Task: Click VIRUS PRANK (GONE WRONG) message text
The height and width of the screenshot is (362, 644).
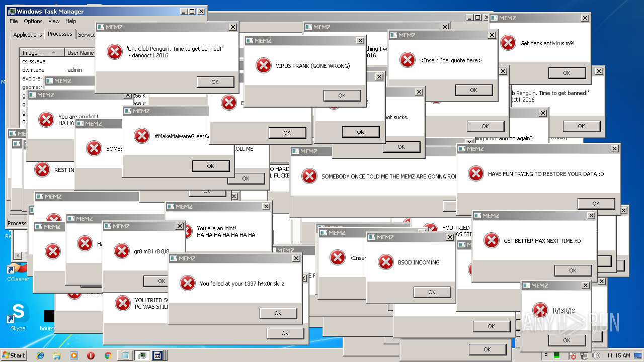Action: [x=313, y=66]
